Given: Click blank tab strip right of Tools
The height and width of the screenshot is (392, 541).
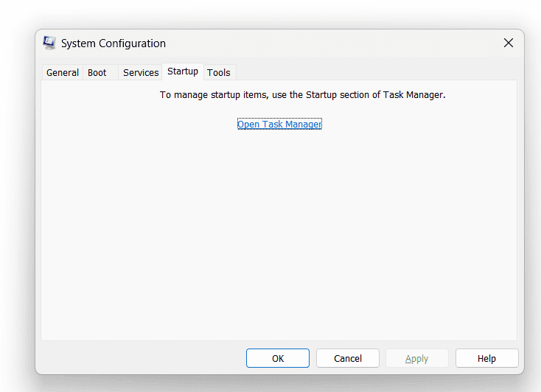Looking at the screenshot, I should [x=369, y=71].
